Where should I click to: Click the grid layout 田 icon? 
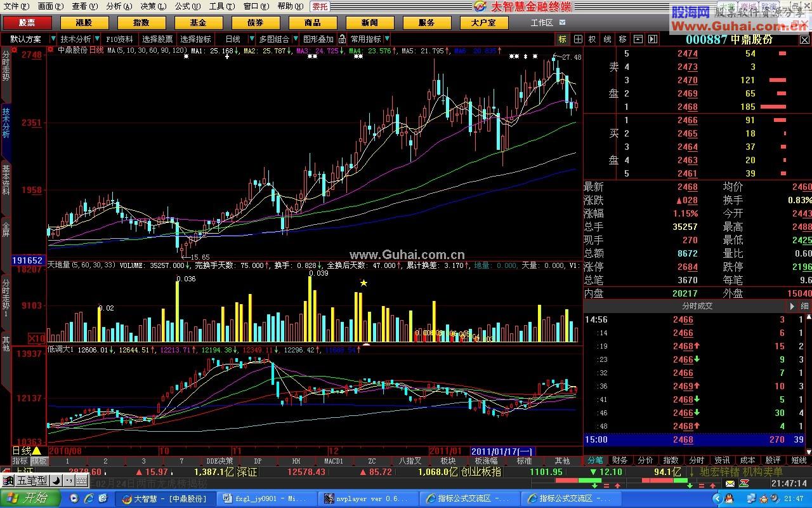pos(577,39)
